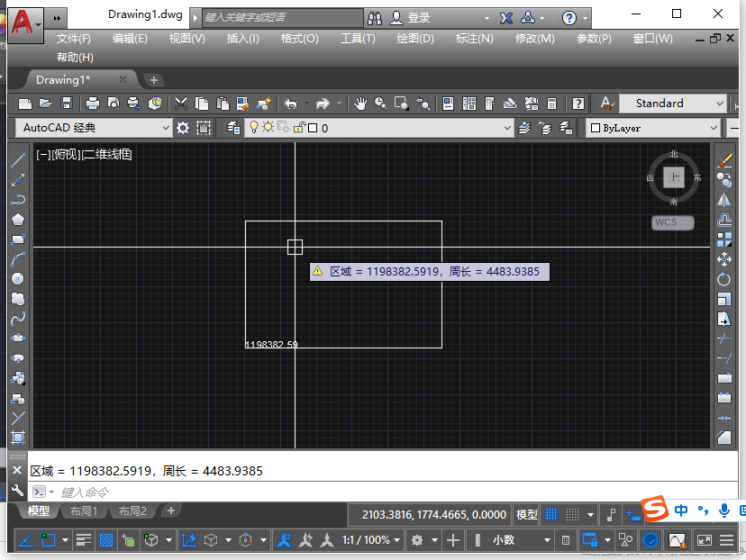Toggle layer 0 on/off lightbulb
746x560 pixels.
[254, 128]
